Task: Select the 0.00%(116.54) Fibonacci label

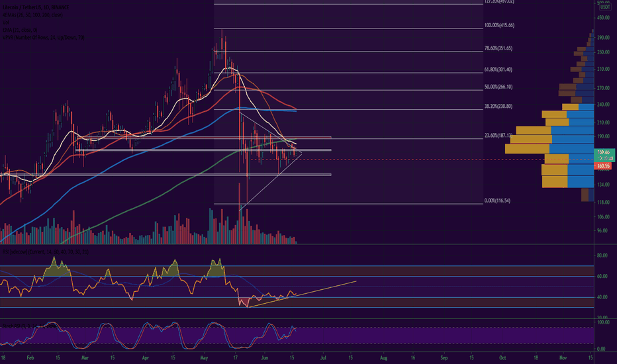Action: tap(497, 201)
